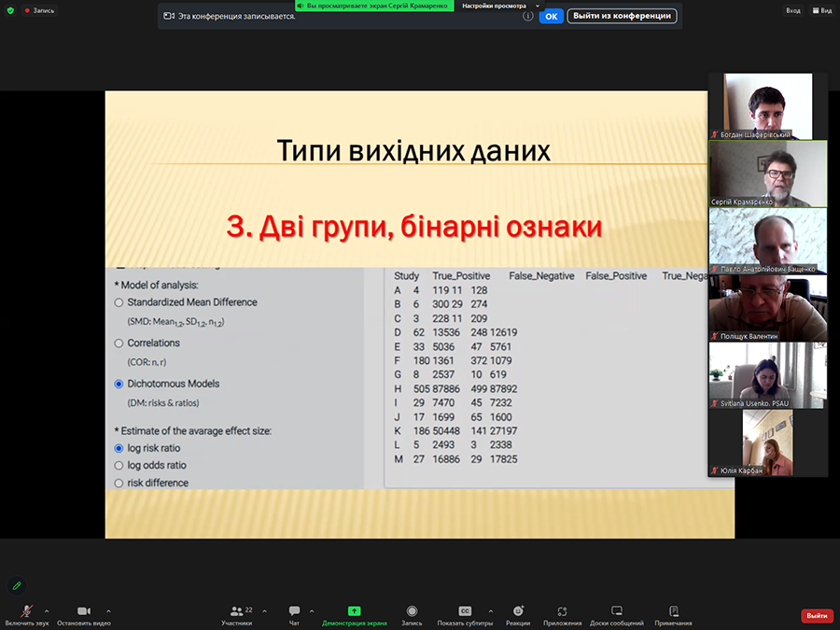
Task: Select Svitlana Usenko video thumbnail
Action: coord(768,375)
